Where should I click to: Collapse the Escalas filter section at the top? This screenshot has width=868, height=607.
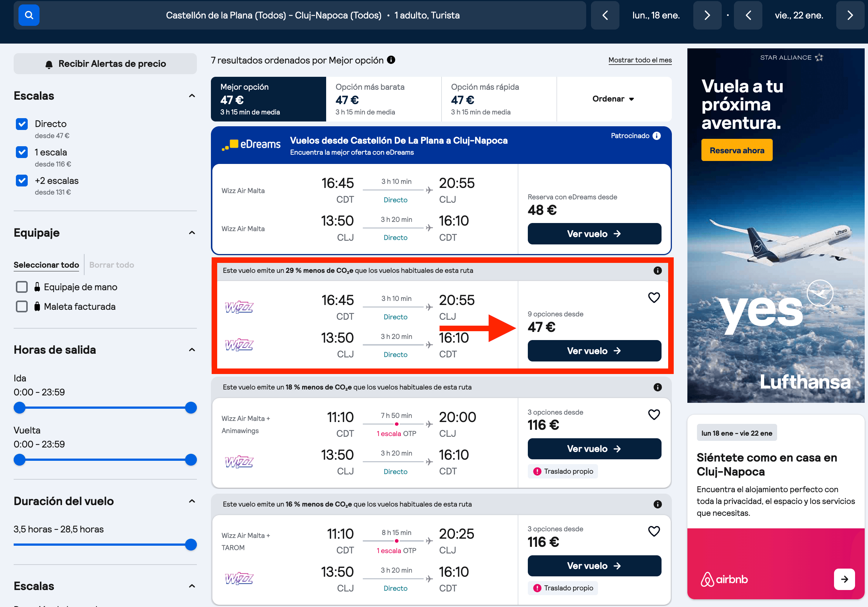click(x=192, y=96)
